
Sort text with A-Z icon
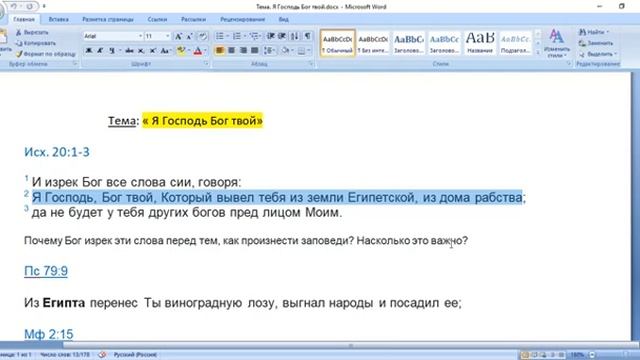click(x=295, y=36)
